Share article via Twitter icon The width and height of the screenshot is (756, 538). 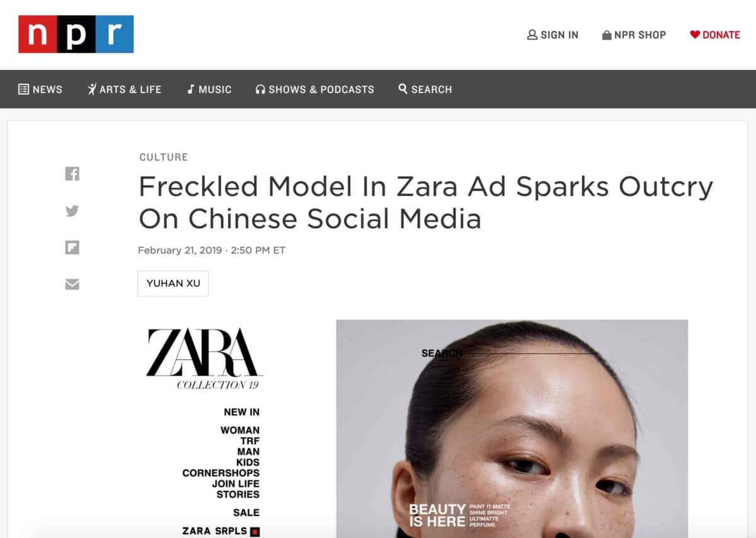(x=72, y=211)
